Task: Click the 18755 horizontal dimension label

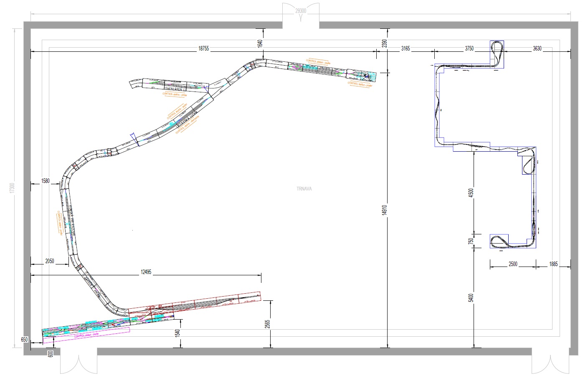Action: tap(203, 48)
